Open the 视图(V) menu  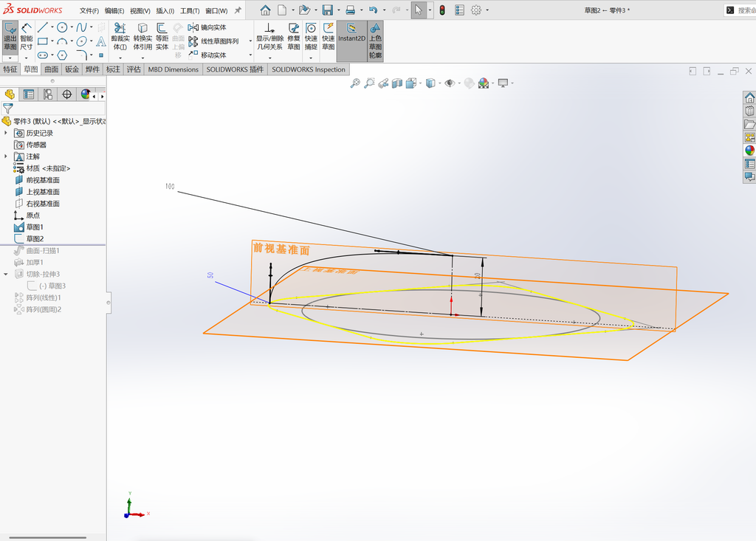tap(140, 10)
